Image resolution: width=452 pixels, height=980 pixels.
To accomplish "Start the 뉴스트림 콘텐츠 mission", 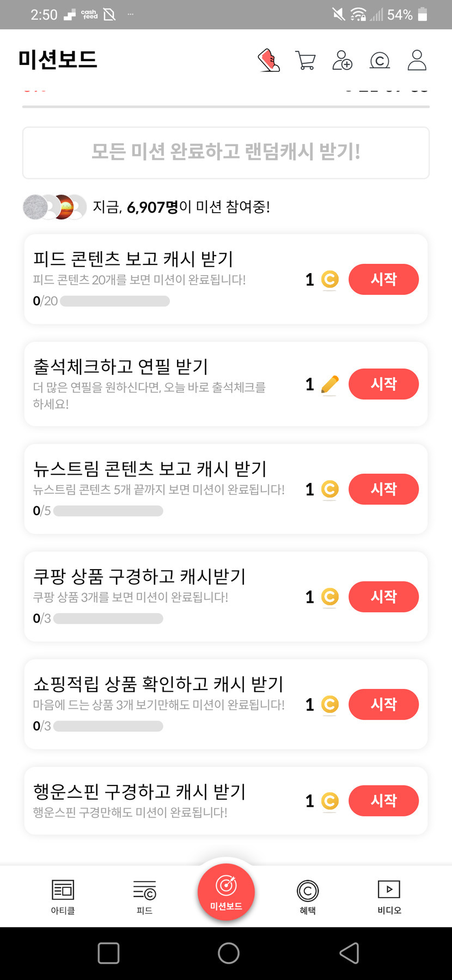I will [383, 489].
